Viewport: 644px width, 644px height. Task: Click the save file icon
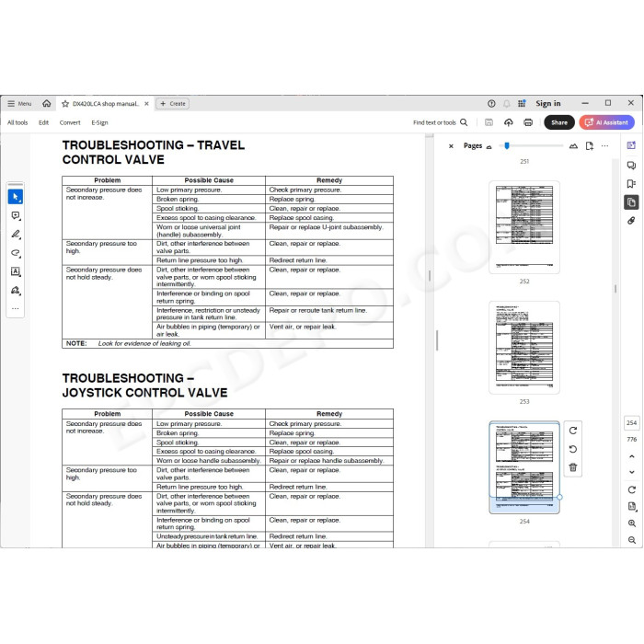pyautogui.click(x=489, y=122)
